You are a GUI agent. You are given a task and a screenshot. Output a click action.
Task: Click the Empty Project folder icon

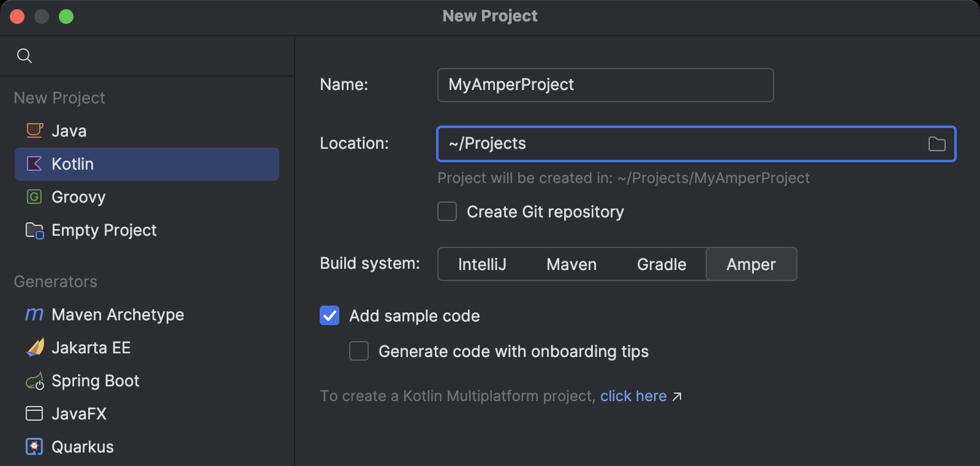[34, 230]
